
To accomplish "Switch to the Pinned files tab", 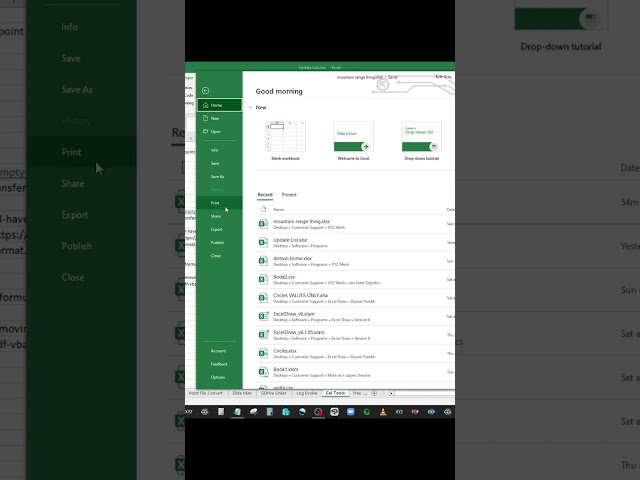I will tap(289, 195).
